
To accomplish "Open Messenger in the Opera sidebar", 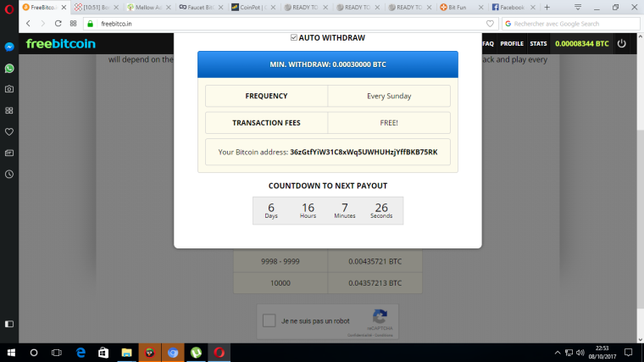I will click(x=9, y=47).
